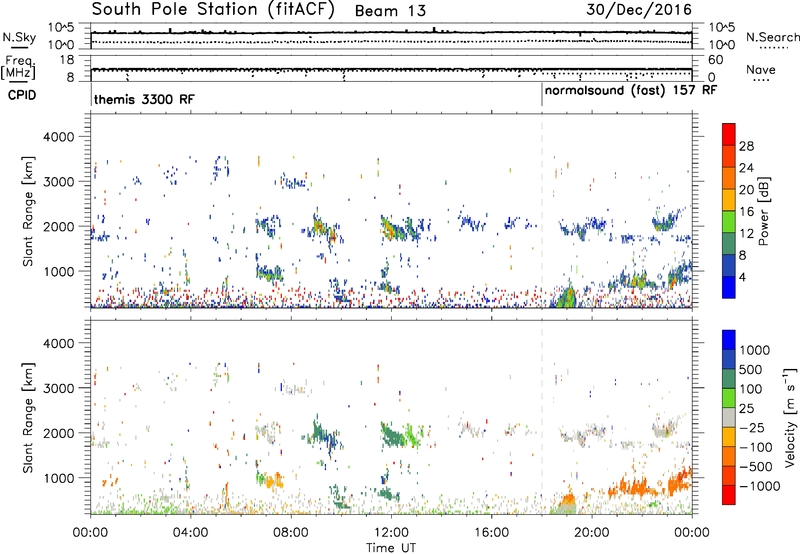
Task: Pick the gray -25 to 25 velocity swatch
Action: 729,418
